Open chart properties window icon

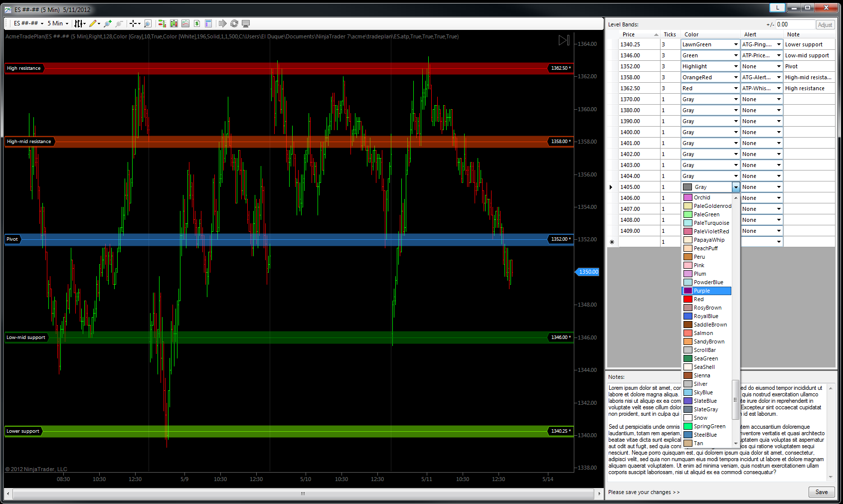coord(208,23)
